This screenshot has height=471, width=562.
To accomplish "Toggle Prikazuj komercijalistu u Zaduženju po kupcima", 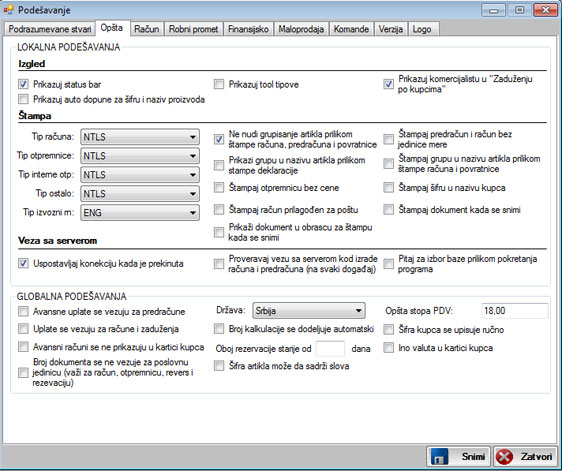I will click(x=389, y=84).
